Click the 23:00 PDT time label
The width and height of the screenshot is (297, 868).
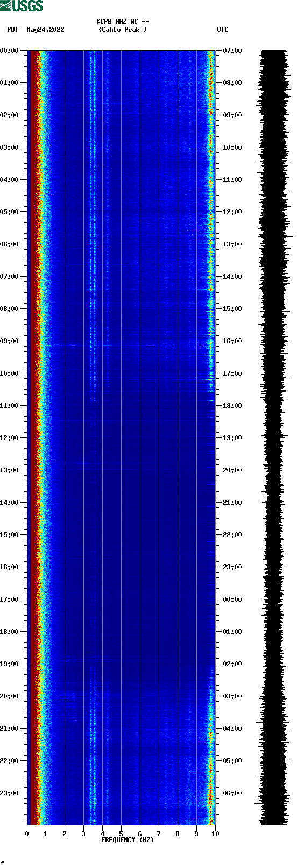pos(9,793)
